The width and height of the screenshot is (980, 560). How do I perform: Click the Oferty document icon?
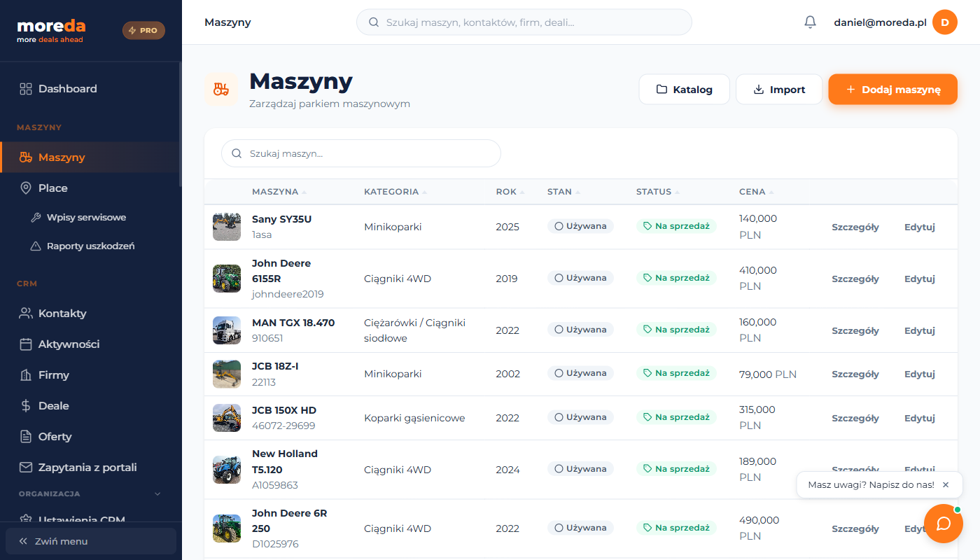click(26, 437)
